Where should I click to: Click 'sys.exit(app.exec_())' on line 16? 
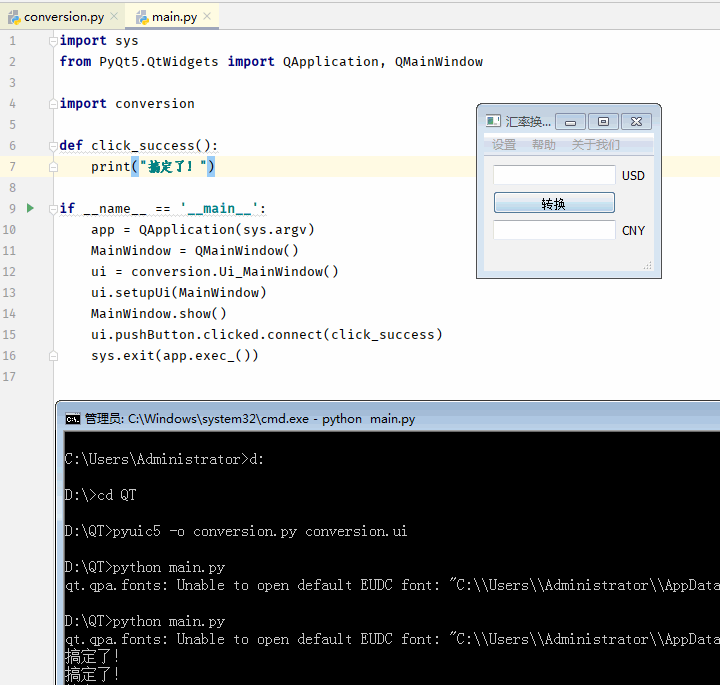174,356
